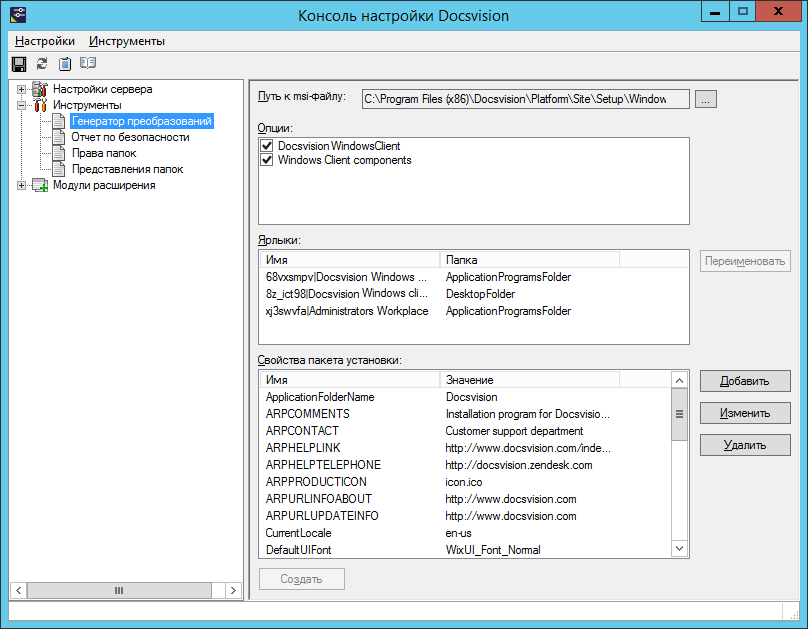Expand the Настройки сервера tree node

[21, 89]
